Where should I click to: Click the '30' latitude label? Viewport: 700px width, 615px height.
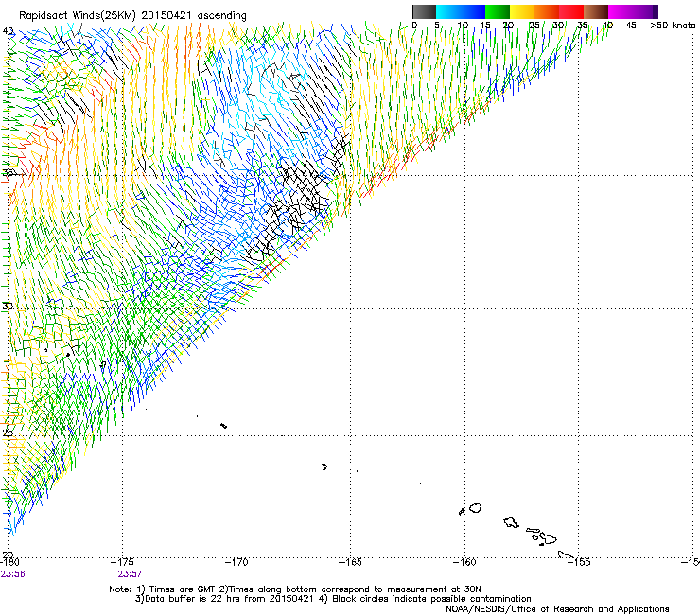[x=8, y=307]
